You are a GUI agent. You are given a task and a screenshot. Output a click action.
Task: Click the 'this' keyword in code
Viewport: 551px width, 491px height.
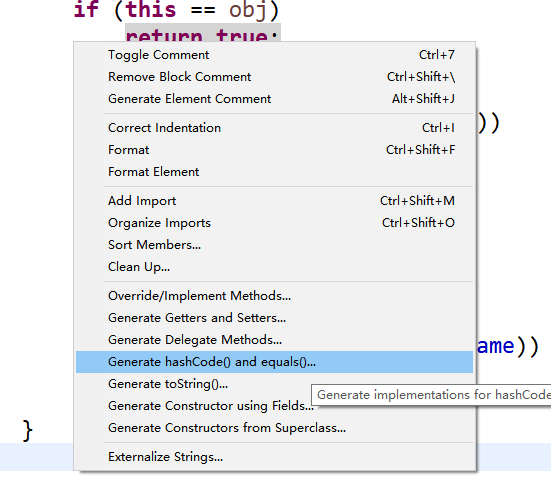coord(151,9)
